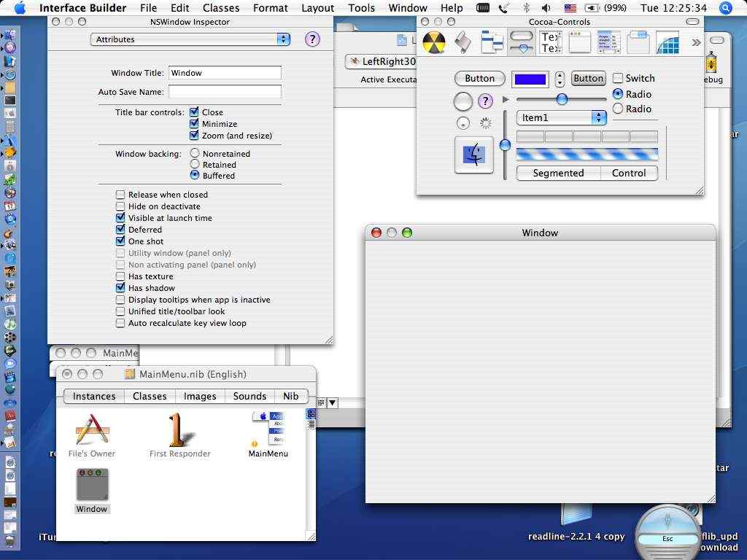Image resolution: width=747 pixels, height=560 pixels.
Task: Click the square bevel Button in palette
Action: pos(589,78)
